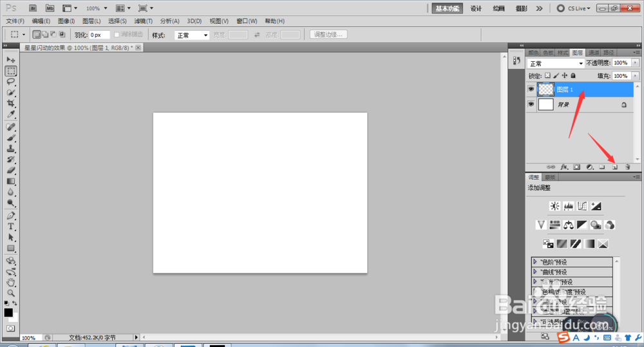Add a Brightness/Contrast adjustment
Viewport: 644px width, 347px height.
click(x=554, y=206)
